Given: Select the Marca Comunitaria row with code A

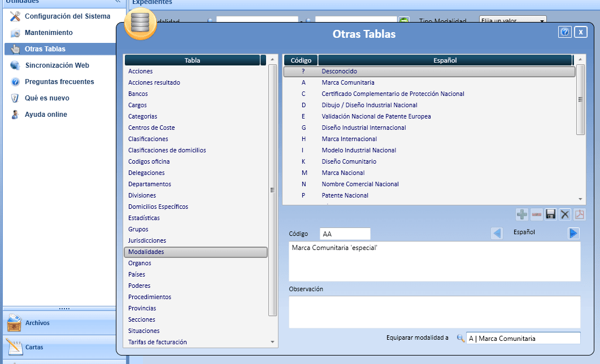Looking at the screenshot, I should (429, 82).
